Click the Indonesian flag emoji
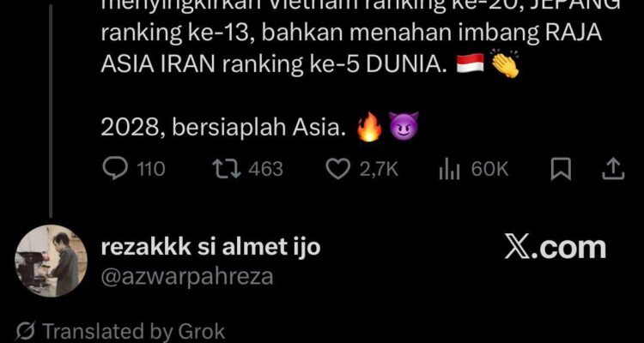 pyautogui.click(x=471, y=64)
